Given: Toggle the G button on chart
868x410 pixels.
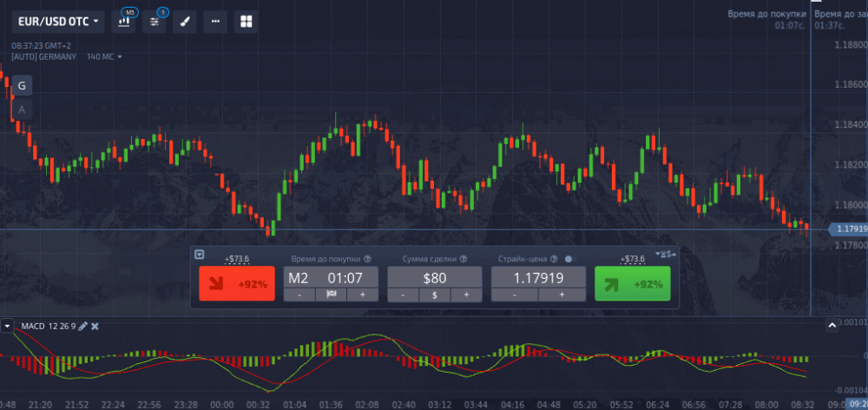Looking at the screenshot, I should [x=22, y=85].
